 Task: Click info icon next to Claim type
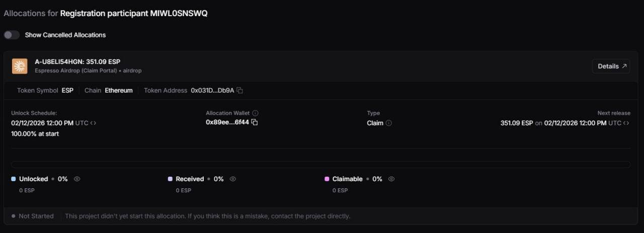coord(389,123)
